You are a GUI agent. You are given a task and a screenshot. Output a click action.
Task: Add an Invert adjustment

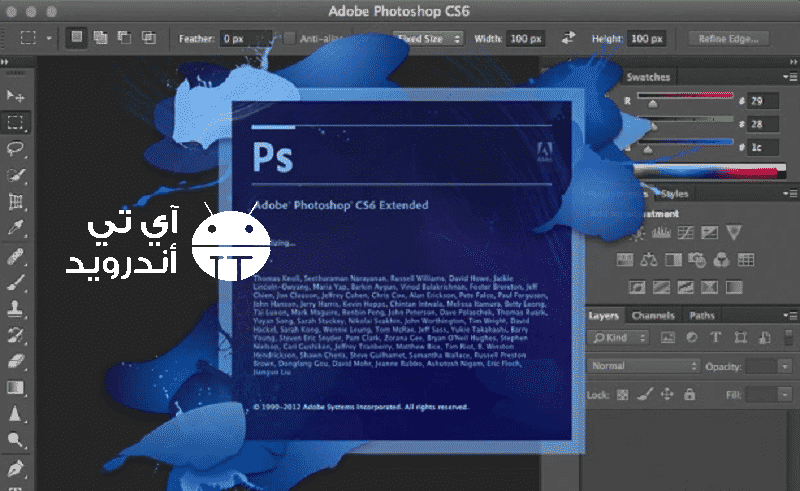(x=637, y=287)
